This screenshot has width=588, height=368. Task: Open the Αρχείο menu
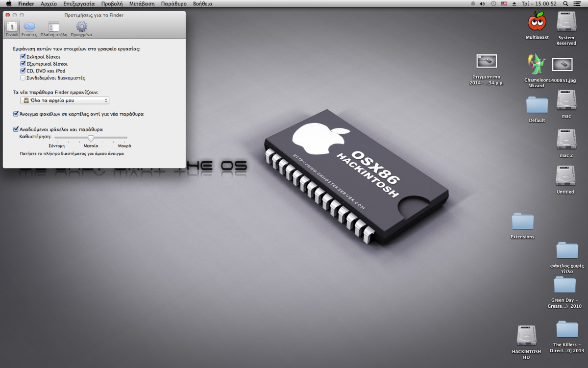[49, 3]
